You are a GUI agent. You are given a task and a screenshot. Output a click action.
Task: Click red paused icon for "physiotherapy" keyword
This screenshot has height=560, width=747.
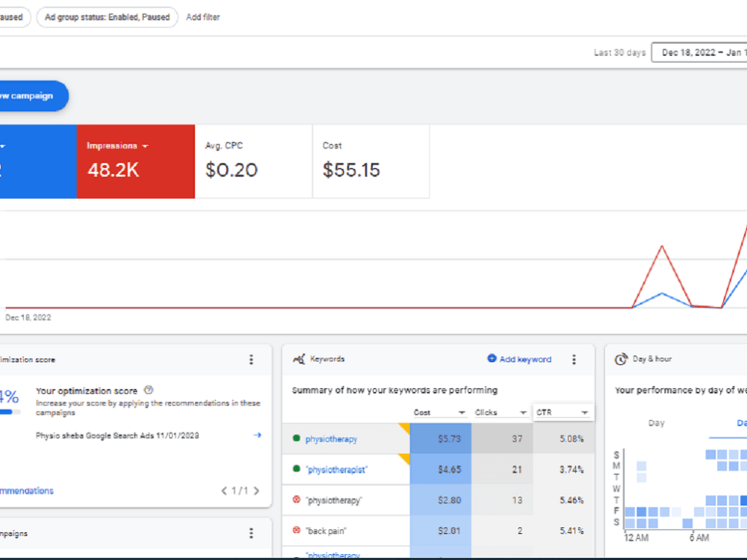(297, 500)
